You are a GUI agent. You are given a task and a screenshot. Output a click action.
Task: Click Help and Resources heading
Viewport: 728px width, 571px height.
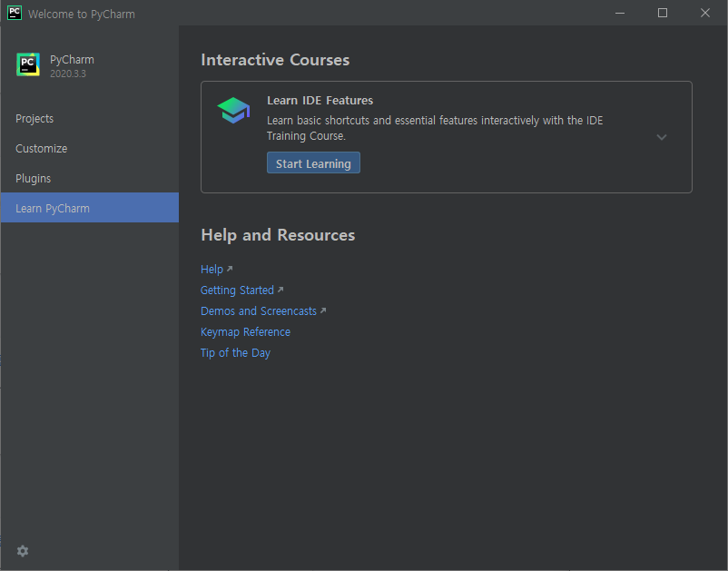click(278, 235)
